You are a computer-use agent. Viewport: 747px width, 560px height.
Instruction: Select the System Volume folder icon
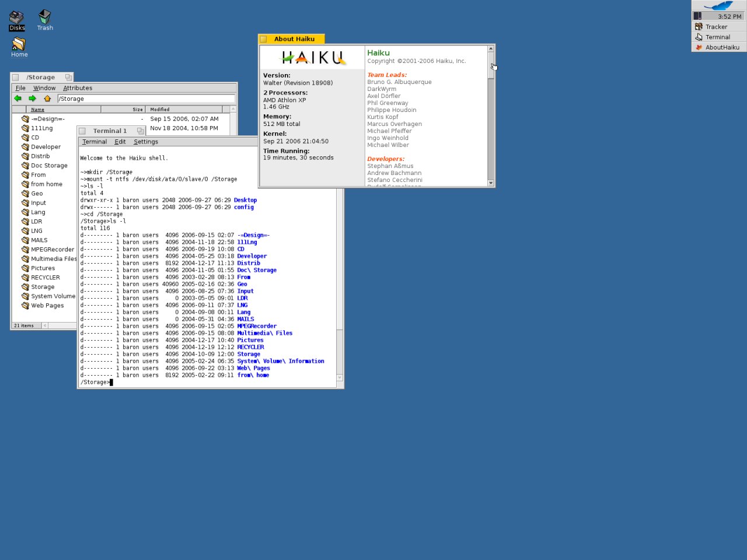(x=25, y=296)
